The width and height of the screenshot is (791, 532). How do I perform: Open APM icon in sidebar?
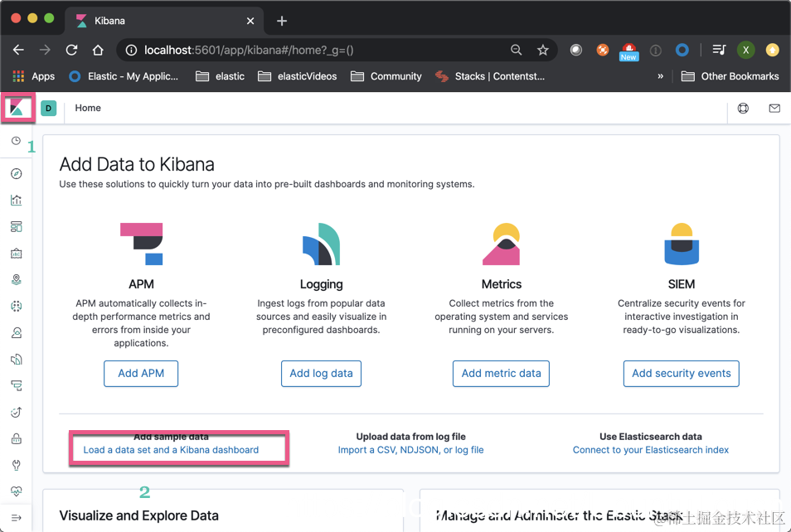coord(16,386)
